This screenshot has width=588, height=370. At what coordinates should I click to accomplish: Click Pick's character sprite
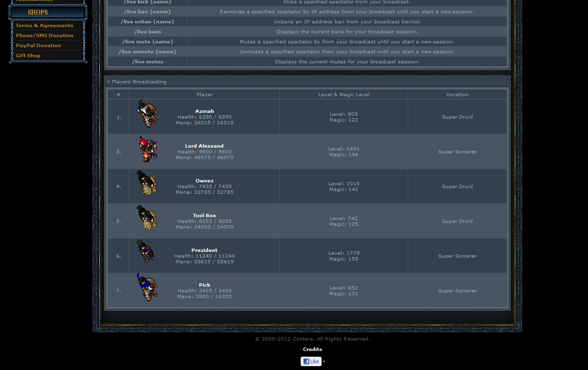147,288
